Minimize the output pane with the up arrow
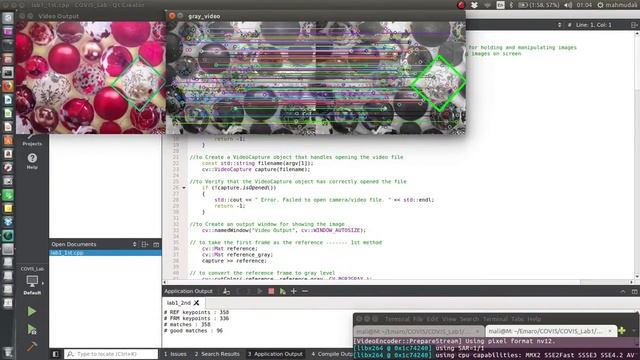The width and height of the screenshot is (640, 360). [622, 291]
